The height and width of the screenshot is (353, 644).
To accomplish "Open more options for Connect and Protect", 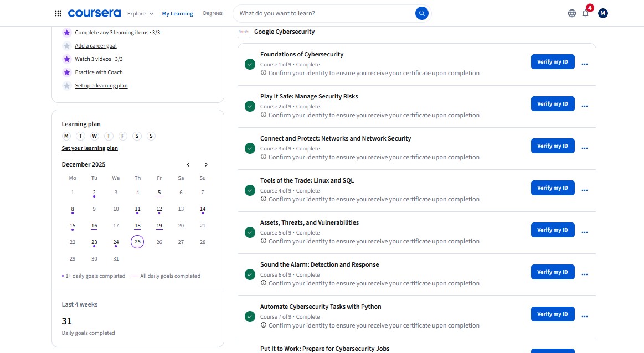I will [x=584, y=148].
